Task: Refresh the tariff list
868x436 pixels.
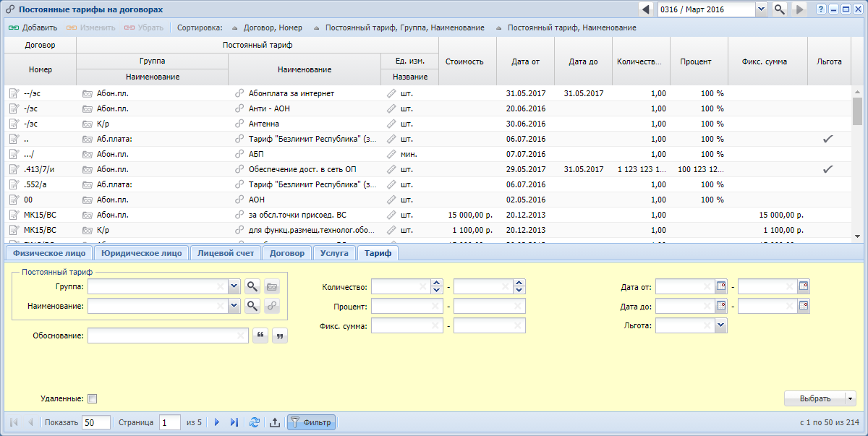Action: pos(254,422)
